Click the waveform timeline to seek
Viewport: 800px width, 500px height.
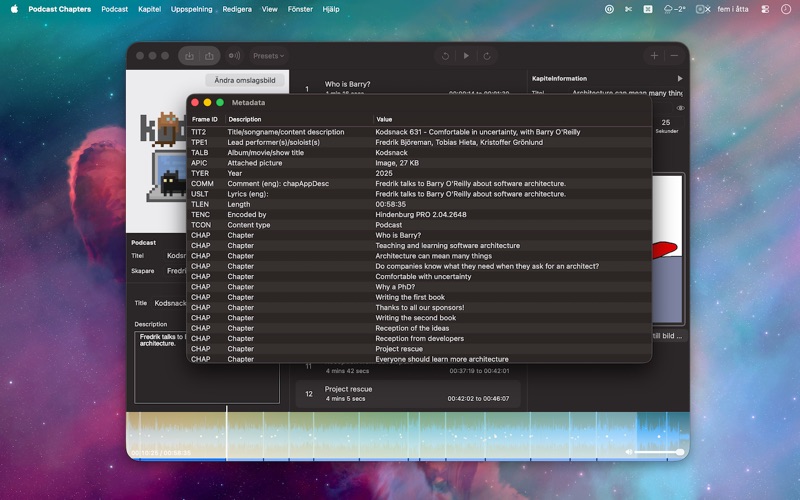click(407, 435)
